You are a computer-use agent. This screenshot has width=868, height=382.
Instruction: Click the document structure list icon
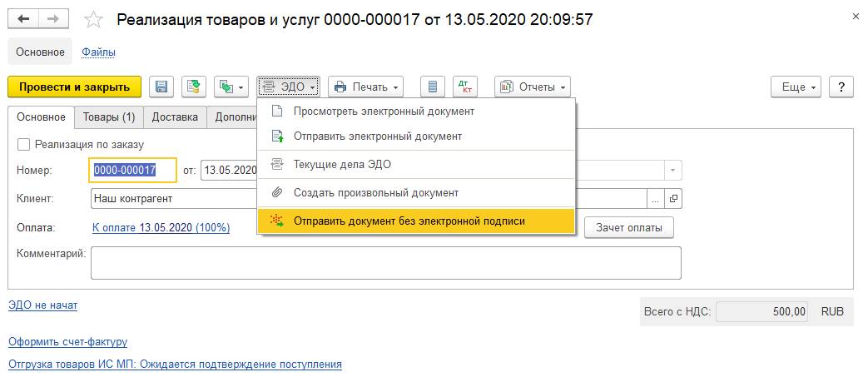pos(431,87)
